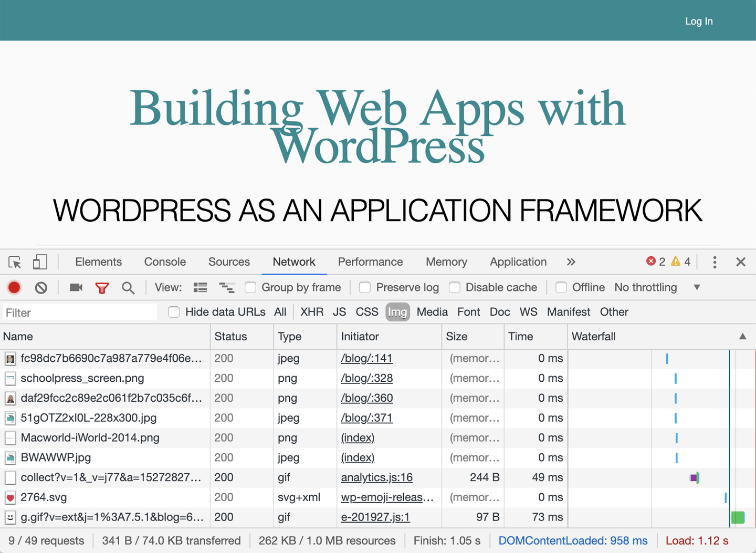Sort by the Size column header
The width and height of the screenshot is (756, 553).
tap(473, 337)
